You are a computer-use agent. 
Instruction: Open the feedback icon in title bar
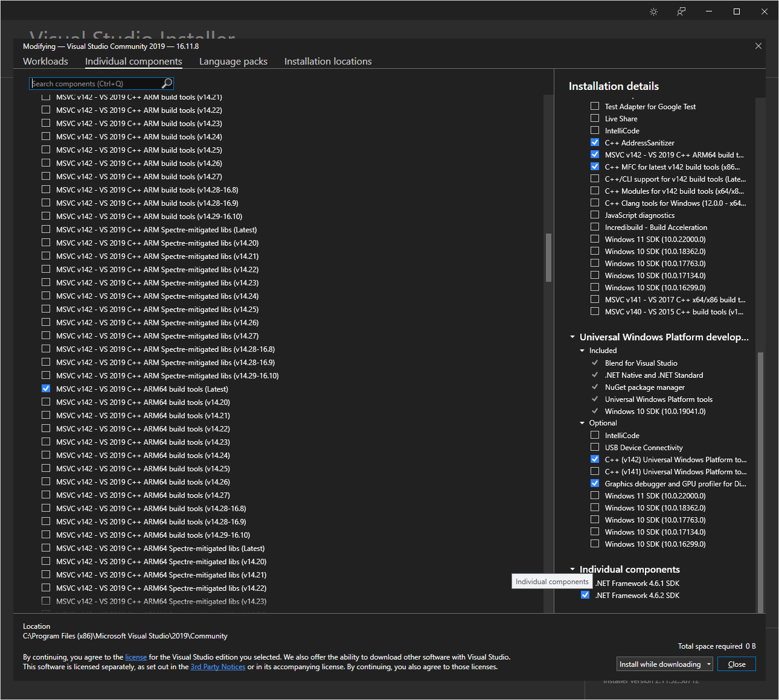click(681, 11)
